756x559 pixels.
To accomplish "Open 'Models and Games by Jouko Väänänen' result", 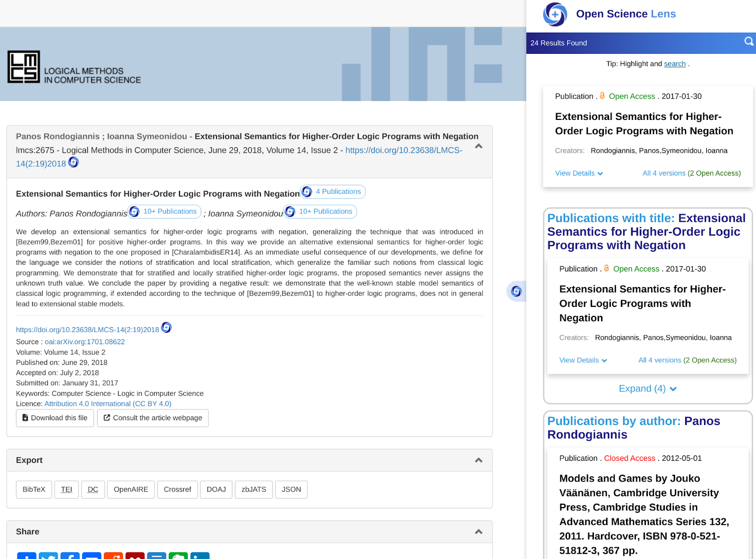I will (x=644, y=515).
